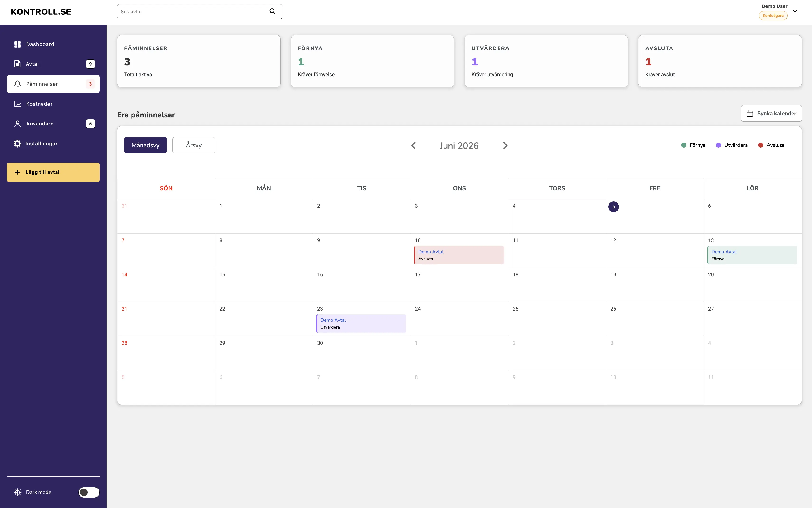
Task: Click the Påminnelser count badge 3
Action: pos(90,84)
